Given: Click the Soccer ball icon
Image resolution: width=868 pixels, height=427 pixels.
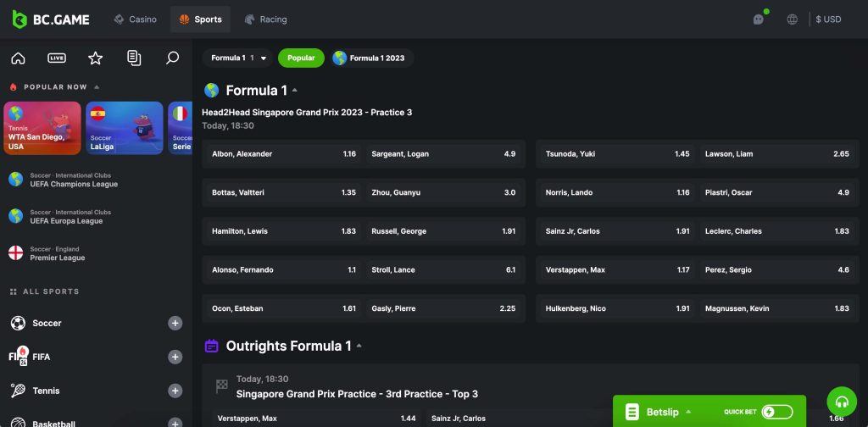Looking at the screenshot, I should 19,323.
